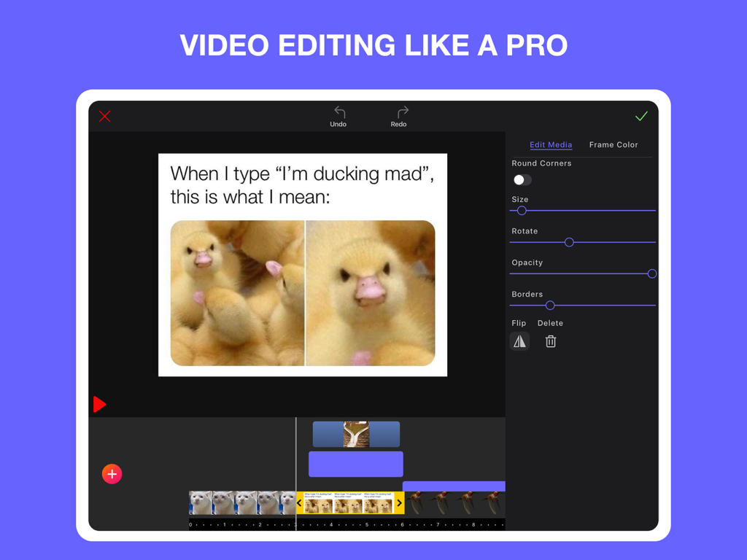Switch to the Frame Color tab

click(614, 144)
